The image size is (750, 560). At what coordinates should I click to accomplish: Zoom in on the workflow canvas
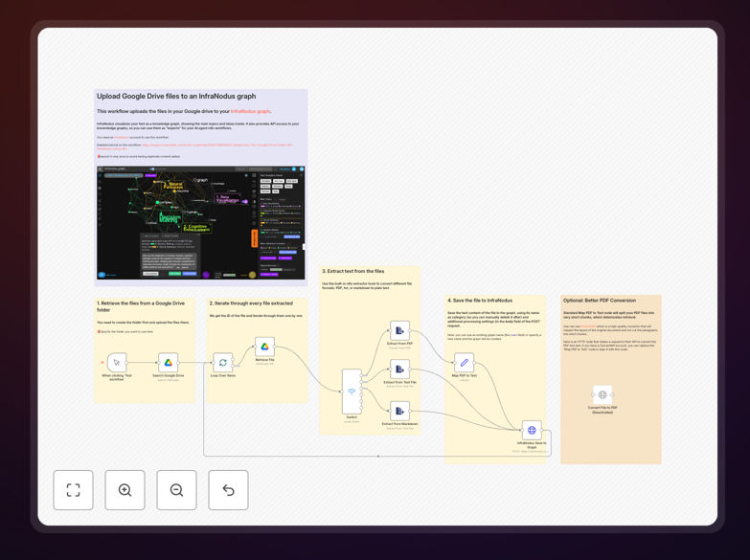click(125, 490)
